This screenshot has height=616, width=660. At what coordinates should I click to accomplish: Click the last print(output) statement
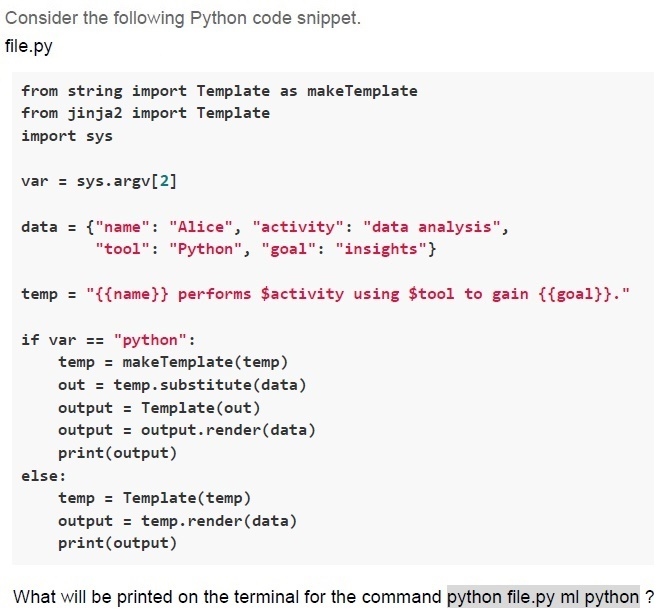coord(117,544)
